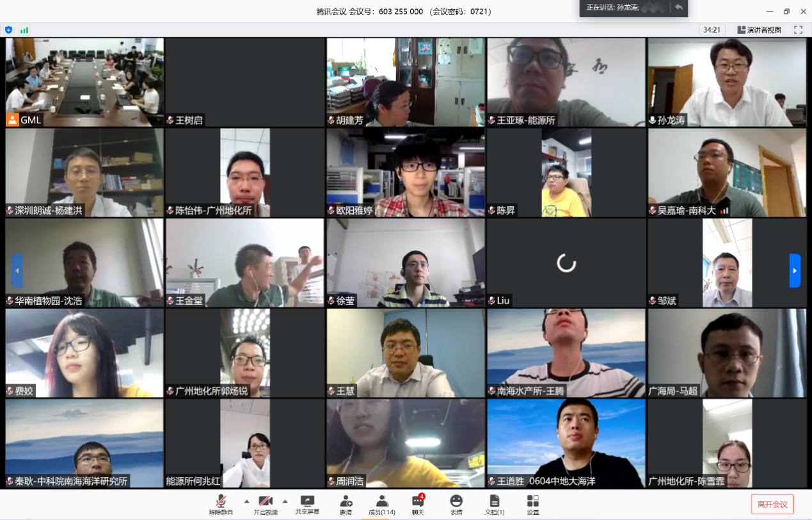Open the settings (设置) panel
The image size is (812, 520).
[x=532, y=504]
